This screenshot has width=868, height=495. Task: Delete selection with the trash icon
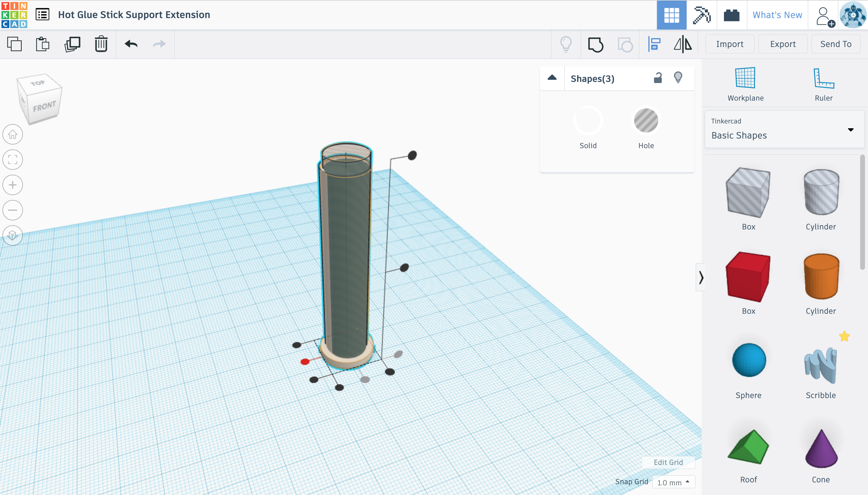(x=101, y=44)
